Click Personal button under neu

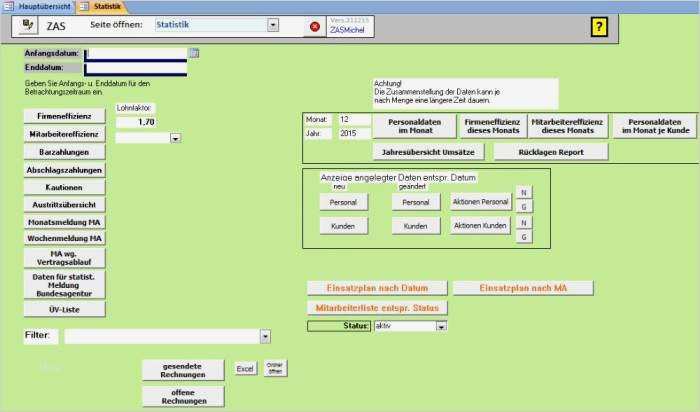click(x=344, y=202)
